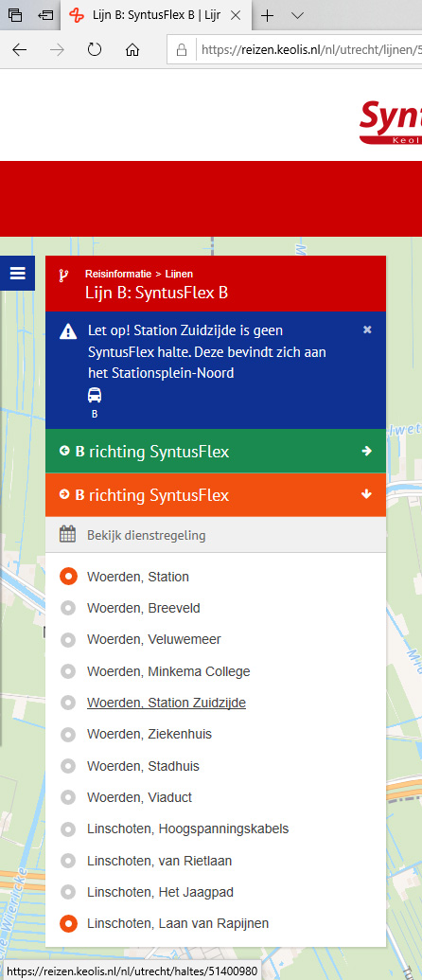Open a new browser tab
Viewport: 422px width, 980px height.
coord(267,16)
